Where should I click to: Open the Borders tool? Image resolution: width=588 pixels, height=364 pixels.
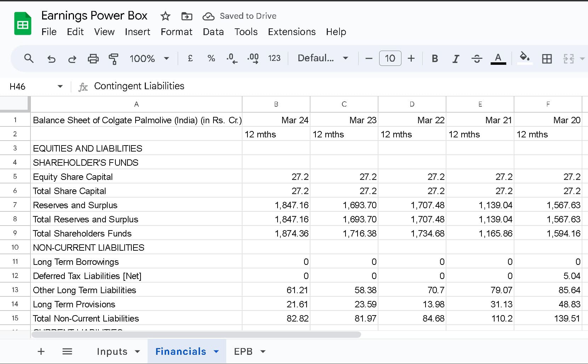pyautogui.click(x=547, y=58)
